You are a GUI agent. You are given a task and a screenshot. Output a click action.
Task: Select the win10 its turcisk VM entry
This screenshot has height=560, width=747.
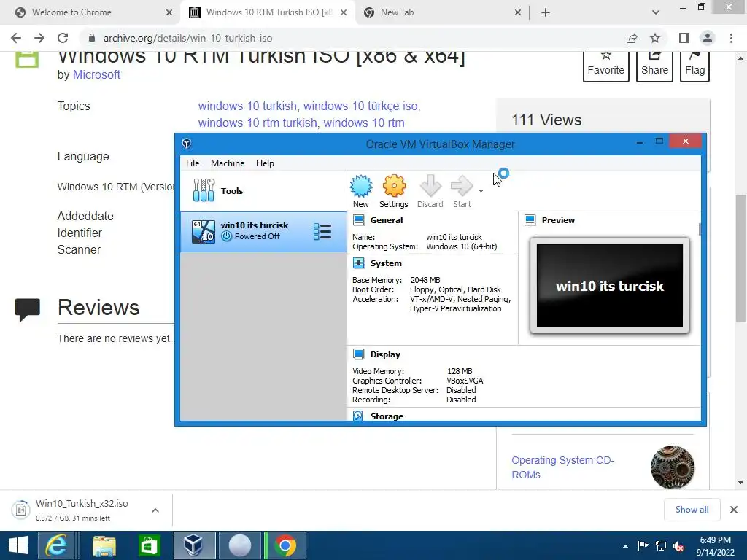tap(263, 231)
